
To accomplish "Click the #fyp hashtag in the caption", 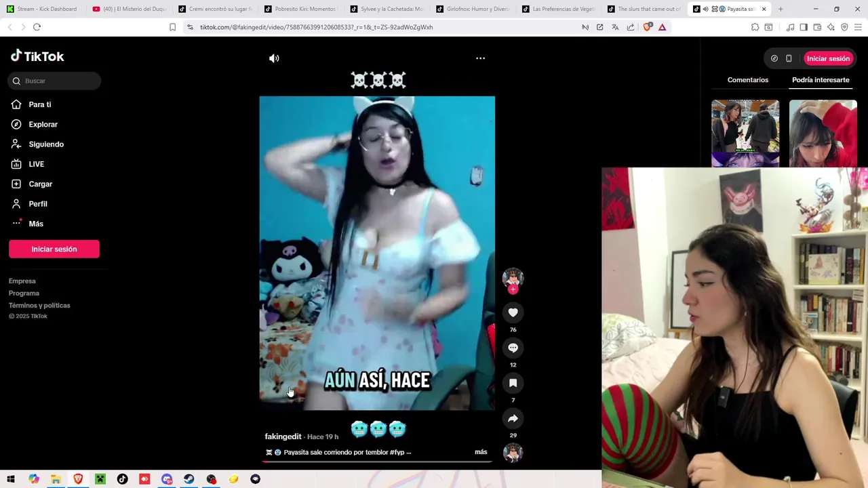I will 397,452.
